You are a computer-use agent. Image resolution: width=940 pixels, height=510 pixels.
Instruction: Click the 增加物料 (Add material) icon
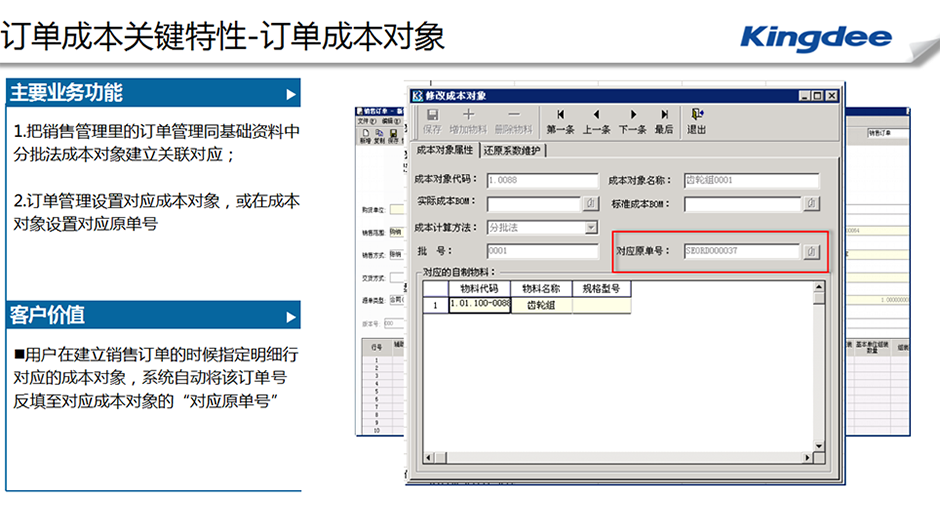(x=468, y=121)
